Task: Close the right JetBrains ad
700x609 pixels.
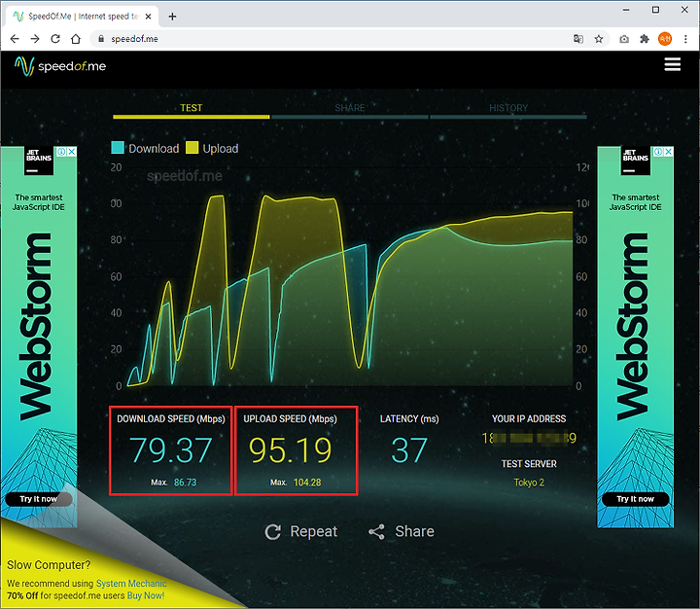Action: click(668, 152)
